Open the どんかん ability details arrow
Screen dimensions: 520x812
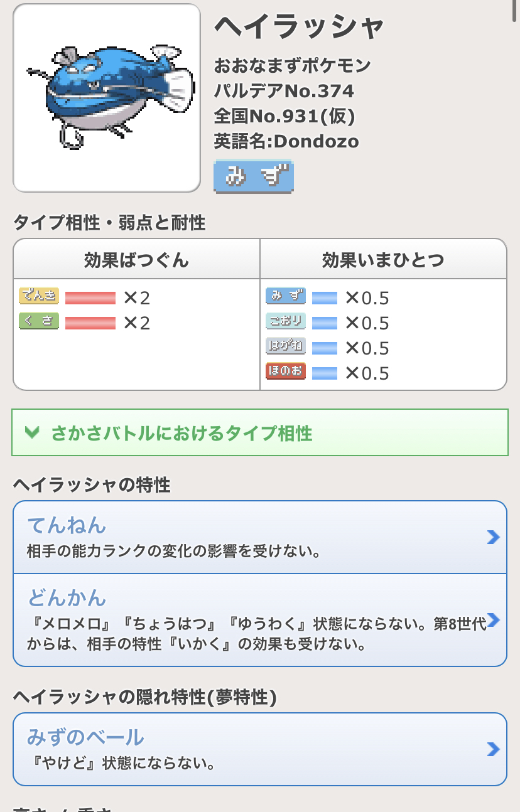[x=493, y=620]
